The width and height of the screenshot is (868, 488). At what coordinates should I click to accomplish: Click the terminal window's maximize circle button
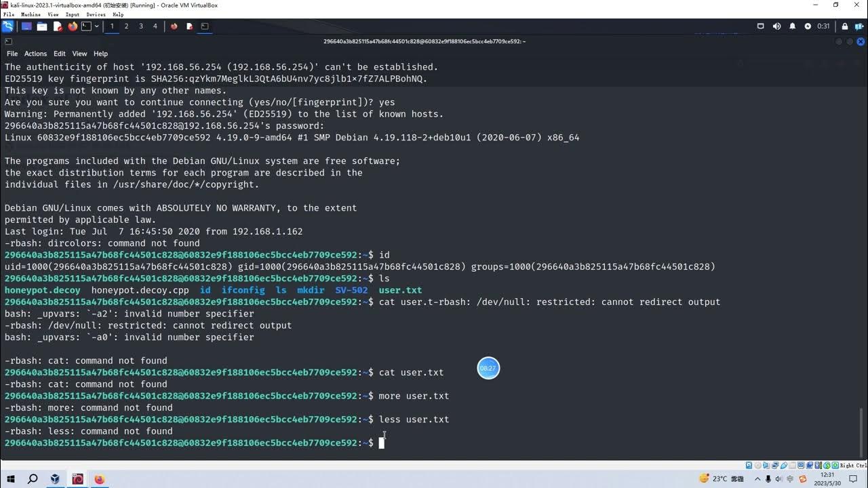pos(849,41)
